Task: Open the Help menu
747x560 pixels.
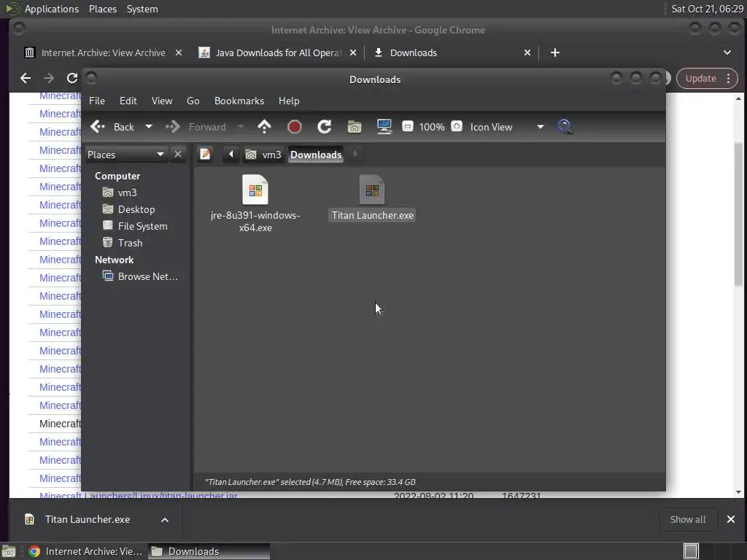Action: [289, 101]
